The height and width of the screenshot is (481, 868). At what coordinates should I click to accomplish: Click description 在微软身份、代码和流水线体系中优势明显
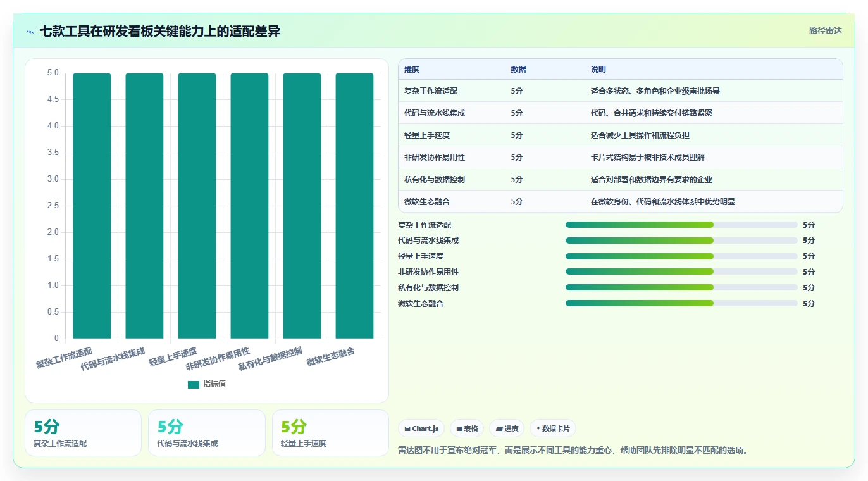(x=663, y=202)
